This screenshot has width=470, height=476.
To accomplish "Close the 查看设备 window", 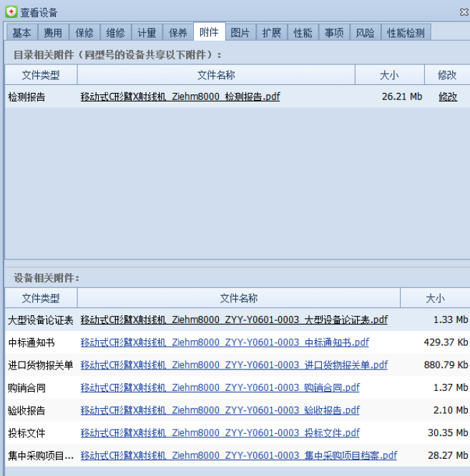I will pyautogui.click(x=464, y=12).
